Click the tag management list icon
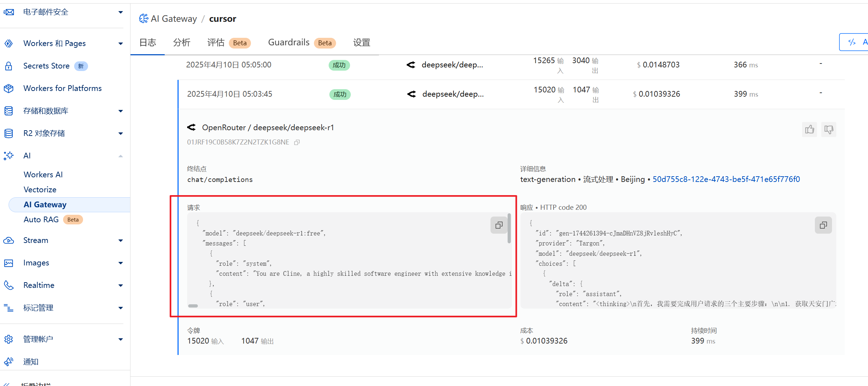 pos(9,308)
